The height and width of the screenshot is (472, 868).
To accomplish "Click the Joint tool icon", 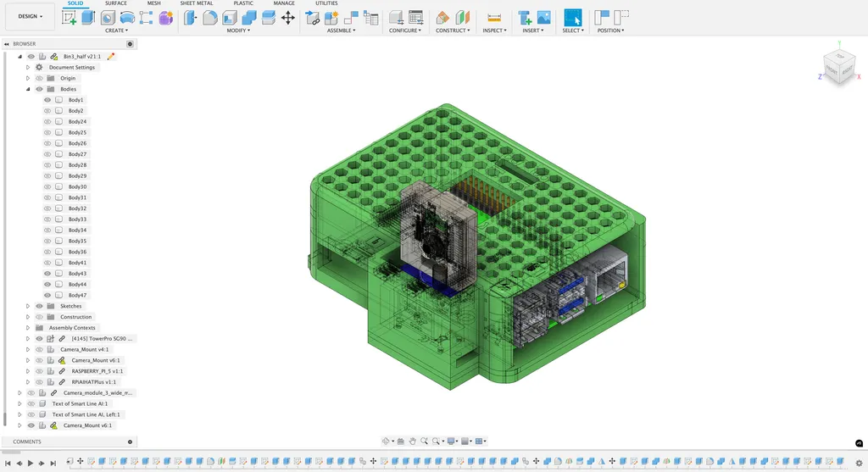I will pyautogui.click(x=352, y=18).
